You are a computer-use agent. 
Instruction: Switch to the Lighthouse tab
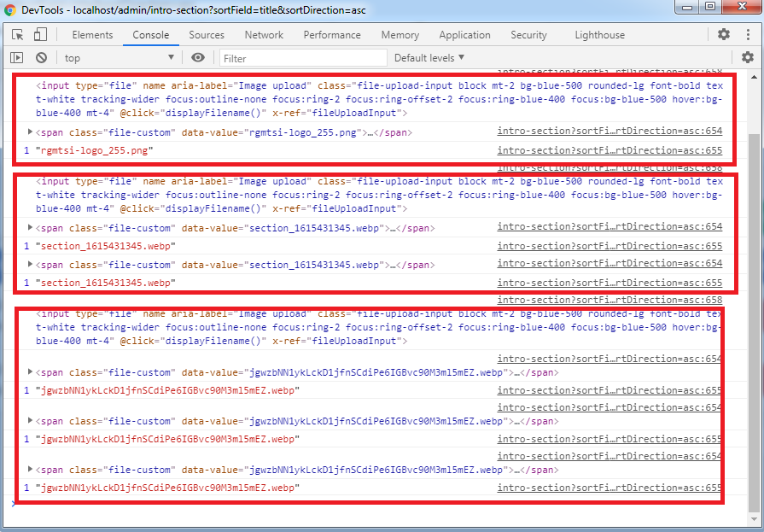coord(600,35)
